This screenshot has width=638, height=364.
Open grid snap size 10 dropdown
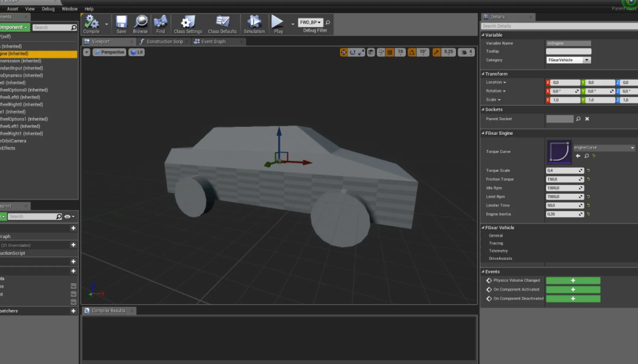(x=400, y=52)
